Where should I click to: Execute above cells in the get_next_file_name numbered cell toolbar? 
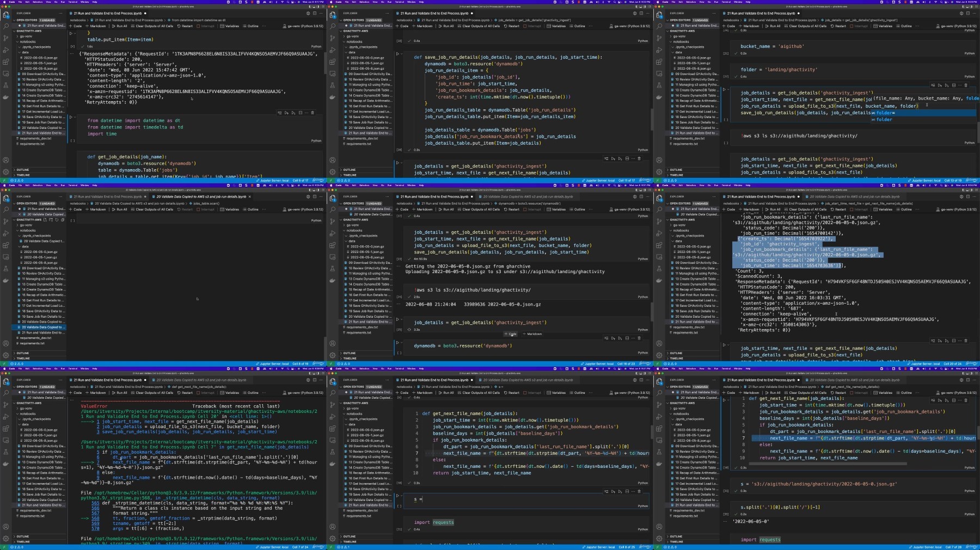(x=939, y=400)
